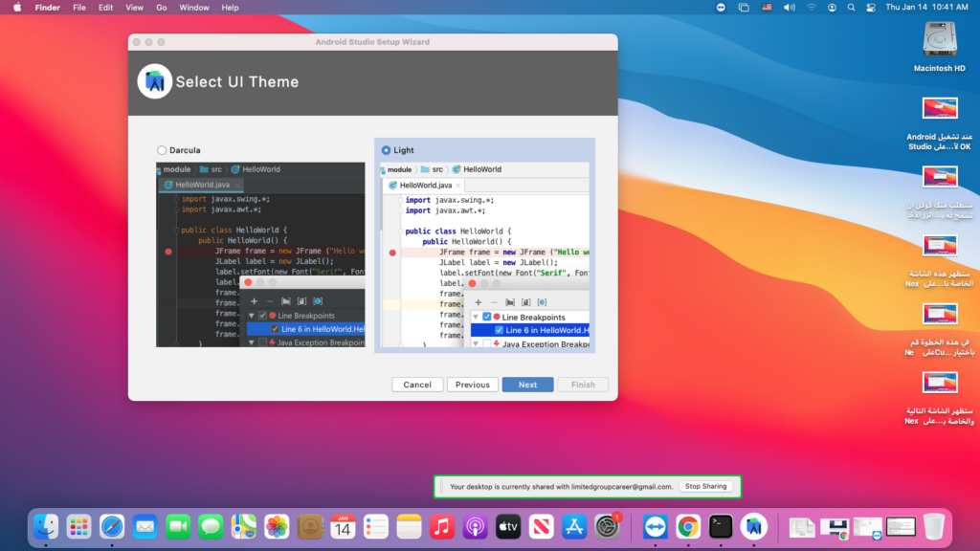Open the Go menu
980x551 pixels.
click(161, 8)
